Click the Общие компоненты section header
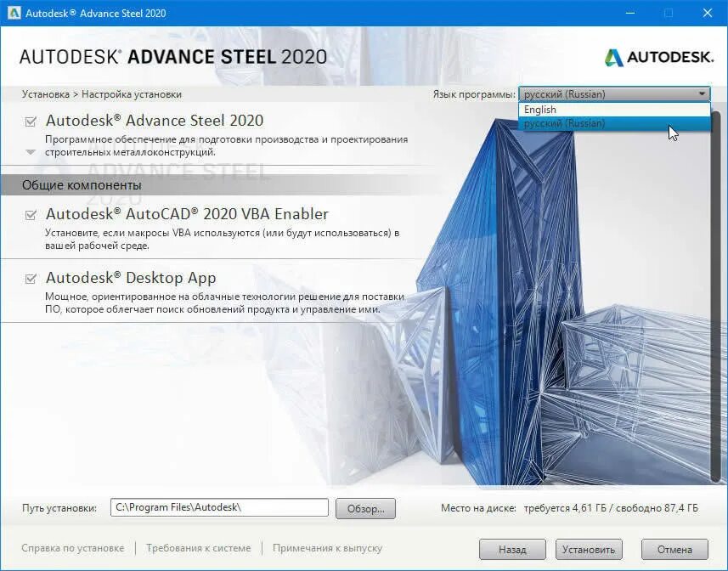The image size is (728, 571). pyautogui.click(x=82, y=185)
